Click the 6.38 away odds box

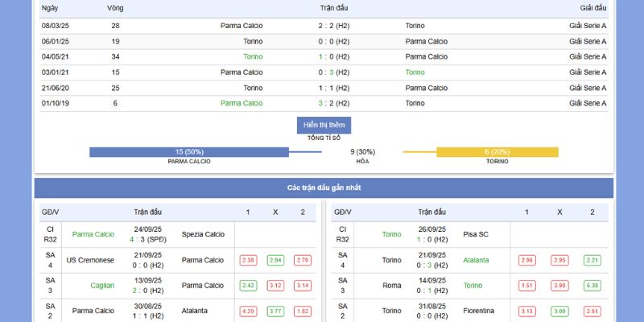(x=592, y=286)
